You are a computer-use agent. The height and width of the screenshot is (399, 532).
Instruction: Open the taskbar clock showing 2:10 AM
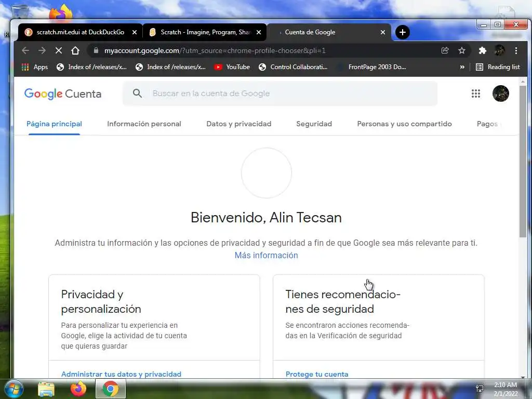506,389
